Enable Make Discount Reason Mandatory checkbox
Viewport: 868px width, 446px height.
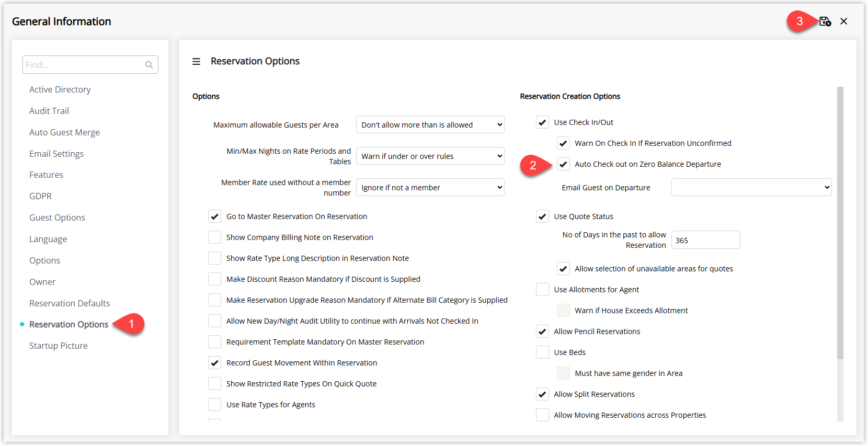(214, 279)
